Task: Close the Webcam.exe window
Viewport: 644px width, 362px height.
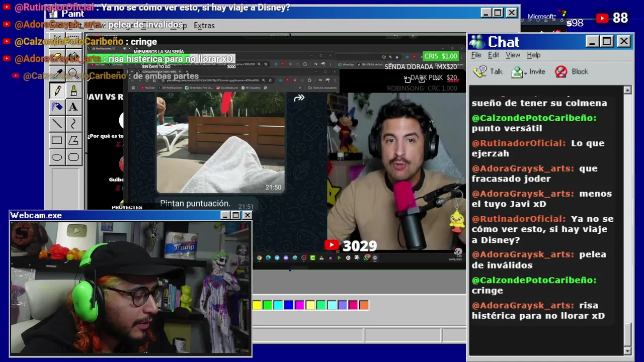Action: [247, 215]
